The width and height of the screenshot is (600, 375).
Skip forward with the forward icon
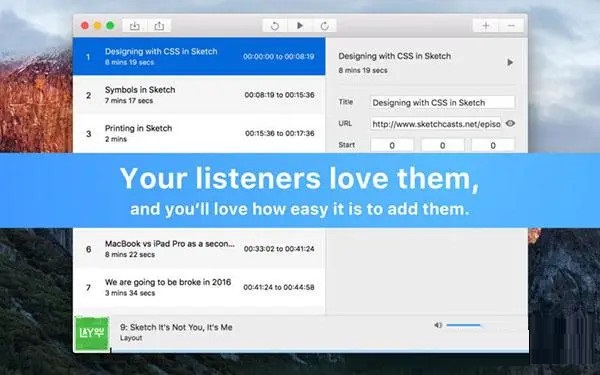pyautogui.click(x=324, y=26)
